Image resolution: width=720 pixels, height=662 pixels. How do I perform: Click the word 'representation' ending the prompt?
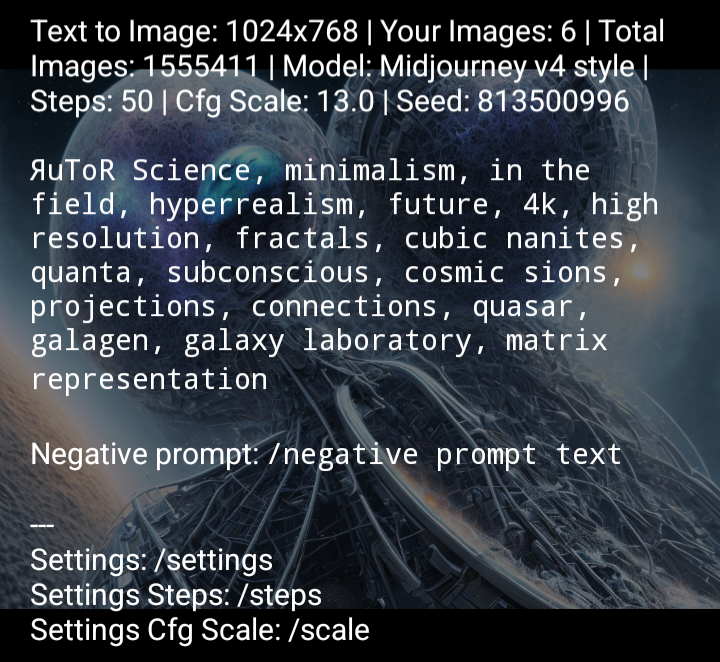(149, 379)
